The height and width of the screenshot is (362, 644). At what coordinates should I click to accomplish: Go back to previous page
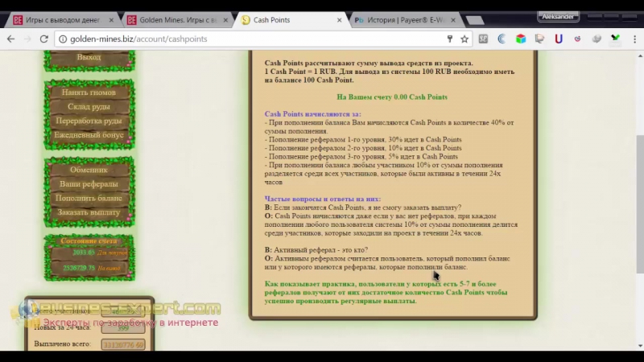click(10, 39)
